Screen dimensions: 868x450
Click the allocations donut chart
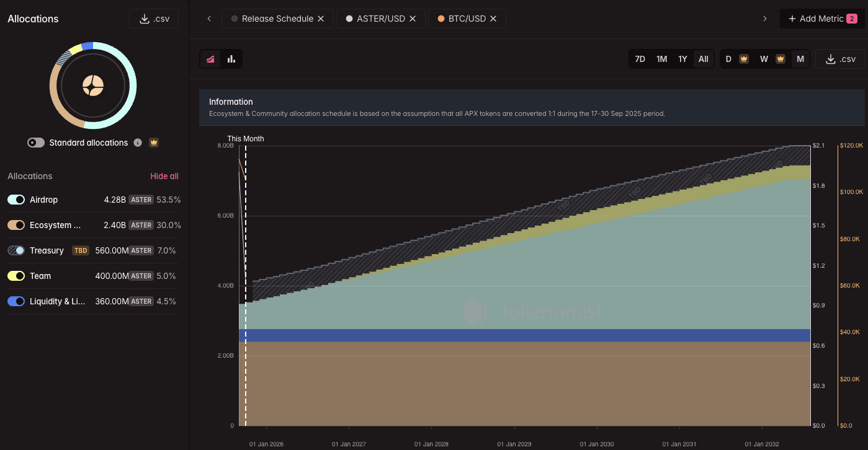point(93,86)
